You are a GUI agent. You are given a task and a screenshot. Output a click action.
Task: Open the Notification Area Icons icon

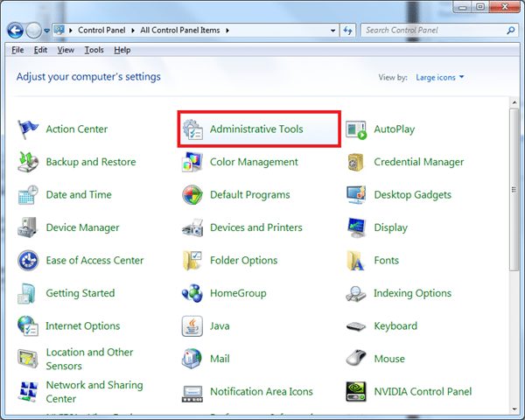click(192, 394)
